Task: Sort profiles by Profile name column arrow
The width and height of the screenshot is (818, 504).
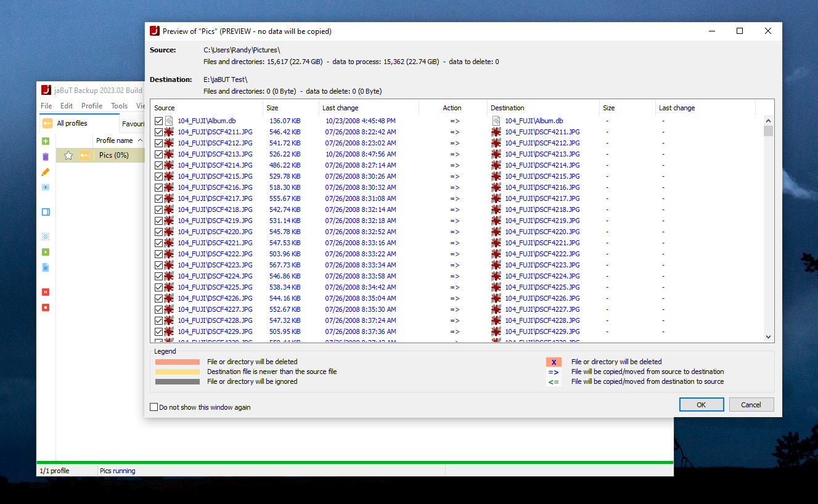Action: pyautogui.click(x=141, y=140)
